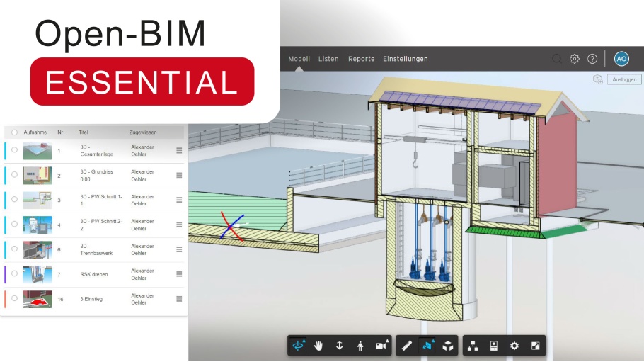Click the explode model cube icon
644x362 pixels.
pos(448,346)
